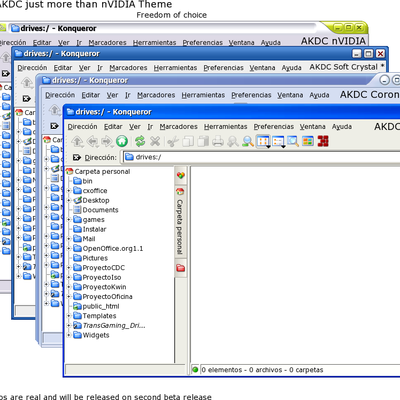The image size is (400, 400).
Task: Open the Ayuda menu in the front window
Action: point(342,127)
